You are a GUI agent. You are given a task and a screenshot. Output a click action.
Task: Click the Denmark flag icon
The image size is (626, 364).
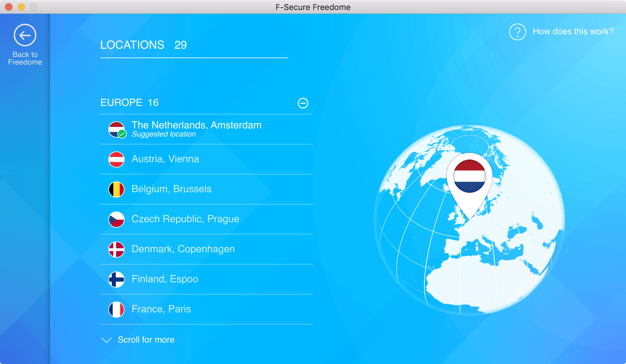116,249
